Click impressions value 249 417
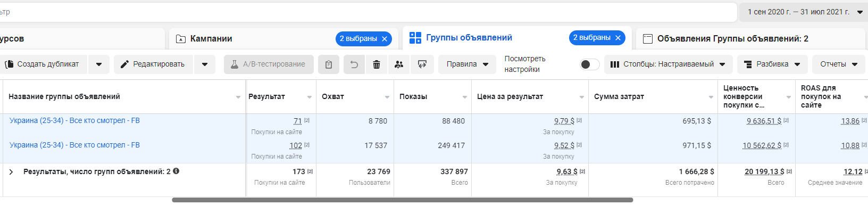 coord(451,146)
